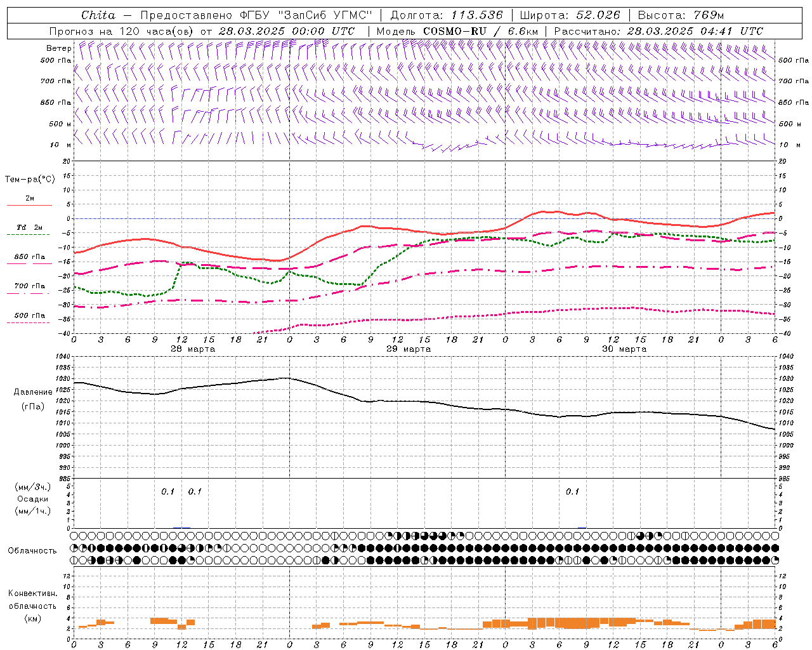The height and width of the screenshot is (650, 812).
Task: Click the "(км)" convective cloud unit label
Action: point(33,618)
